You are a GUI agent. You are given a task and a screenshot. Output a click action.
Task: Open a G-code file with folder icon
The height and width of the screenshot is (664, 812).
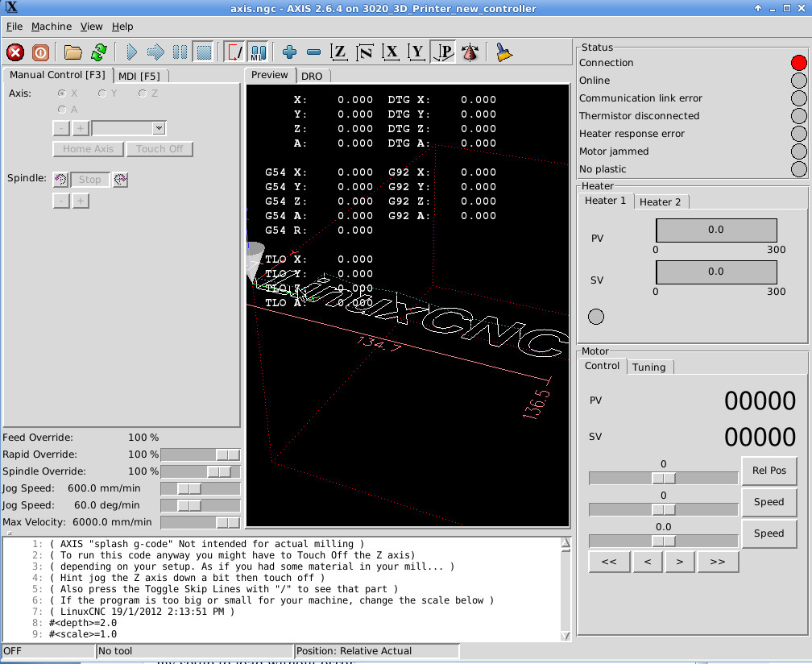point(73,52)
